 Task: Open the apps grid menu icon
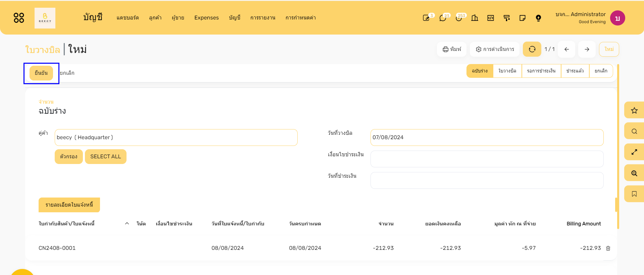19,18
